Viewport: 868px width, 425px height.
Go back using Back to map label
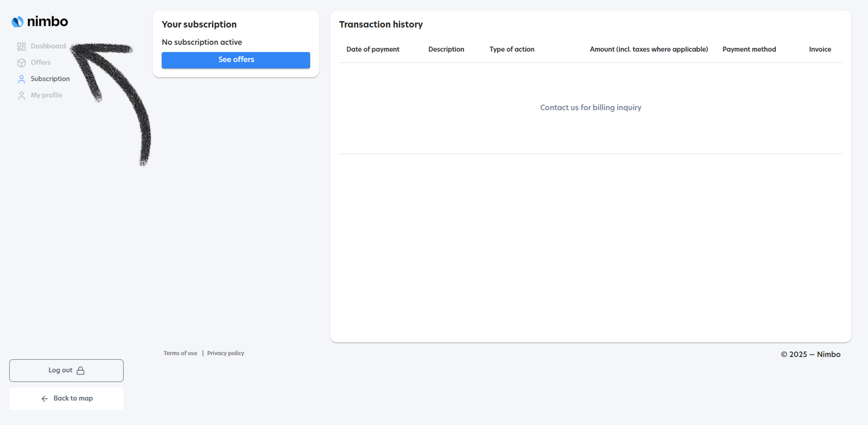(x=73, y=398)
